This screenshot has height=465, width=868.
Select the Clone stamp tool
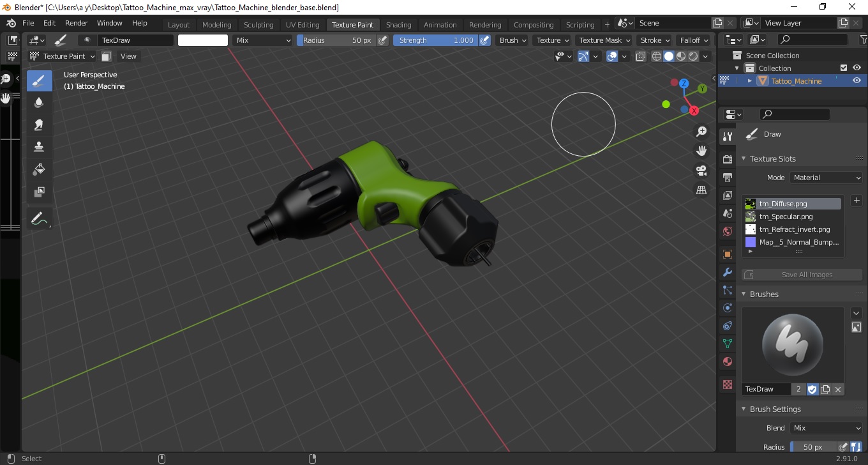[39, 147]
